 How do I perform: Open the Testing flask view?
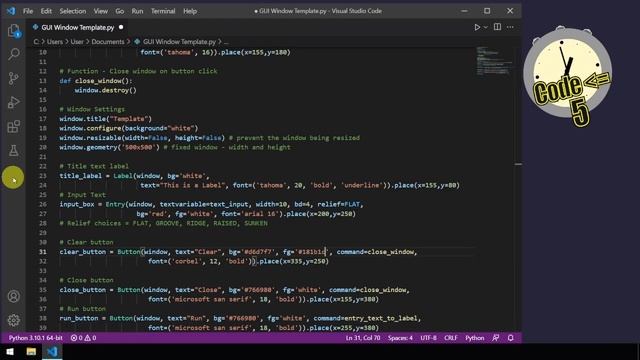(13, 151)
